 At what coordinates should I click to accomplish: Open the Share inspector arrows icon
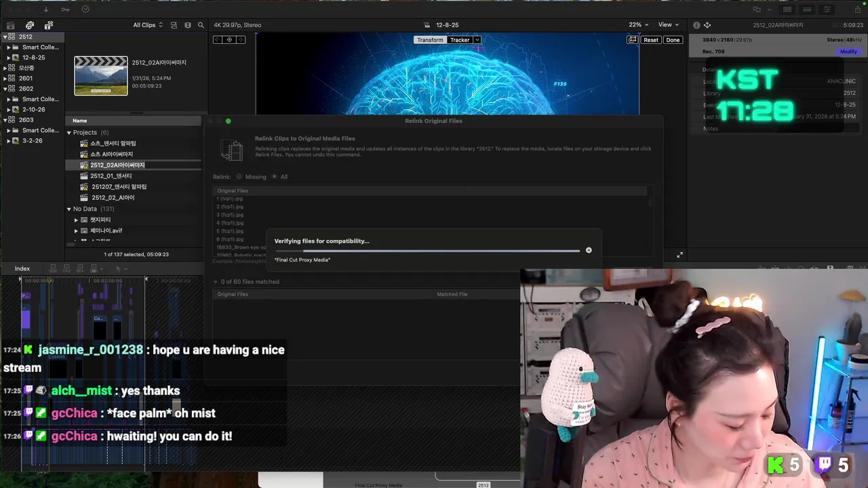click(x=707, y=25)
